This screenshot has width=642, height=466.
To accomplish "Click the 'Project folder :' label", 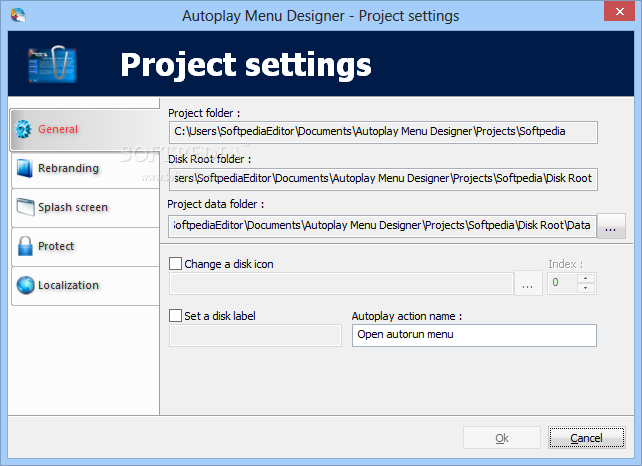I will click(204, 113).
